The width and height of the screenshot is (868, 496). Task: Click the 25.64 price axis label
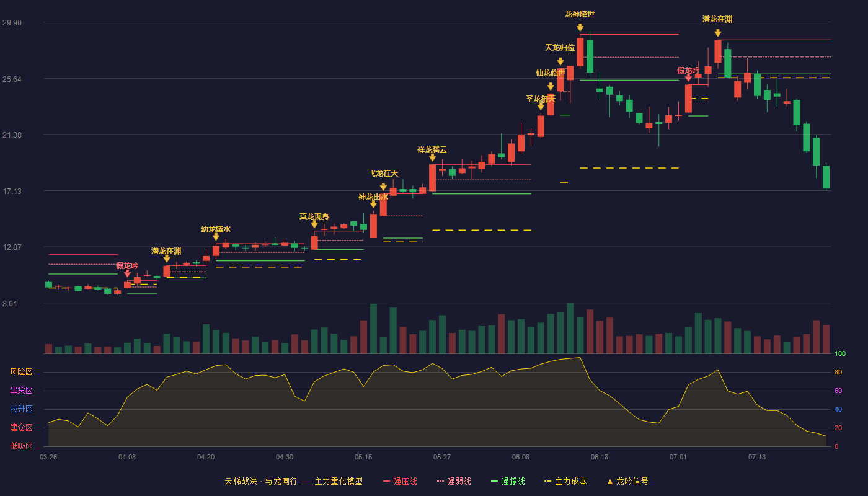tap(12, 79)
